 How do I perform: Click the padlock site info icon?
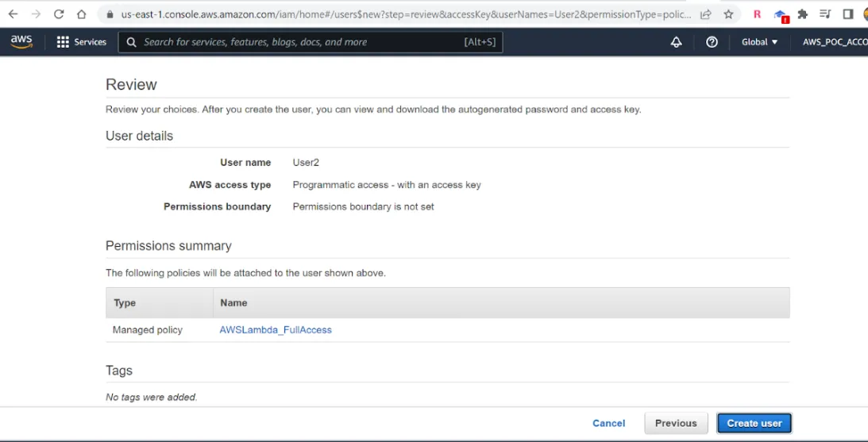(x=110, y=15)
